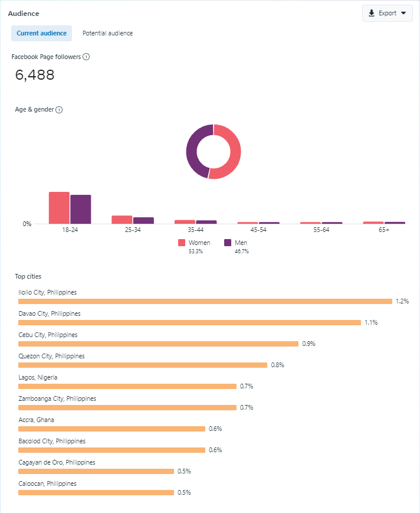
Task: Click the info icon beside Facebook Page followers
Action: point(86,57)
